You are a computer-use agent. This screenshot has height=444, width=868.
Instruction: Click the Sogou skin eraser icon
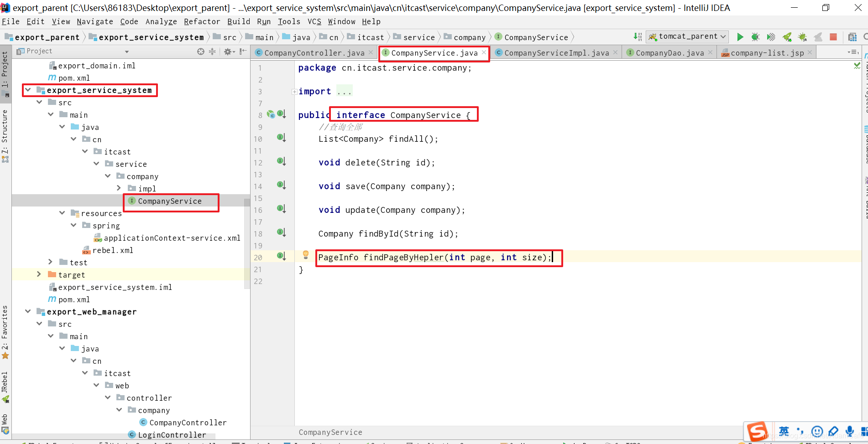click(x=833, y=431)
